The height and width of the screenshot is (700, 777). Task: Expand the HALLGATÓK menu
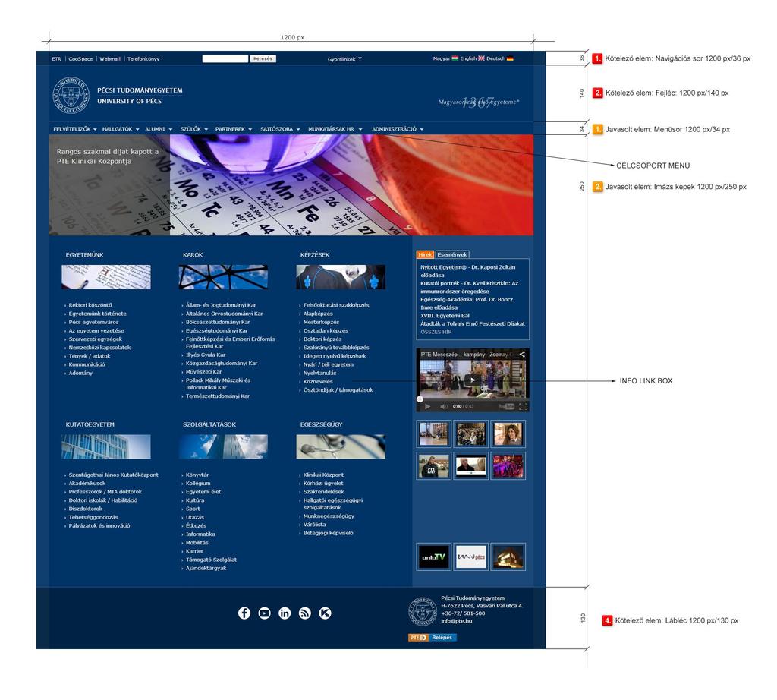(x=121, y=129)
